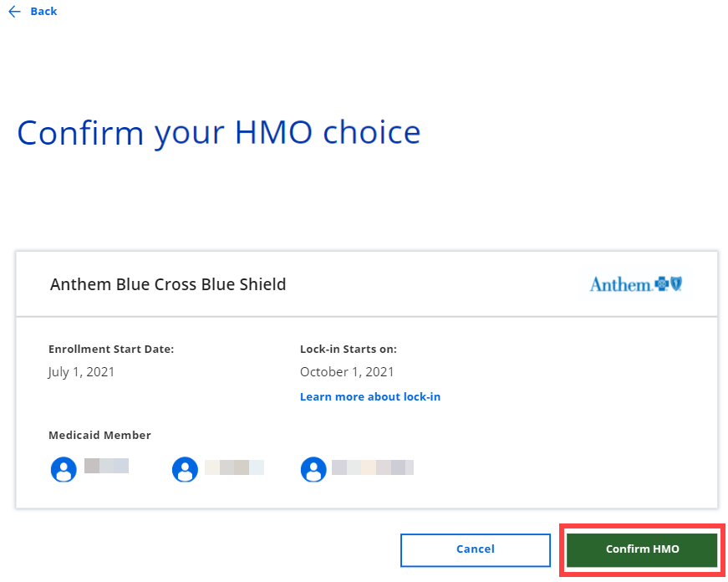Click the first Medicaid member avatar icon

tap(64, 470)
